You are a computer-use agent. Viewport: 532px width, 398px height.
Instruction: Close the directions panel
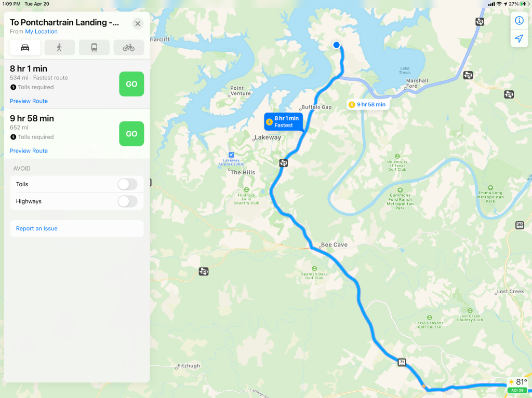point(138,24)
